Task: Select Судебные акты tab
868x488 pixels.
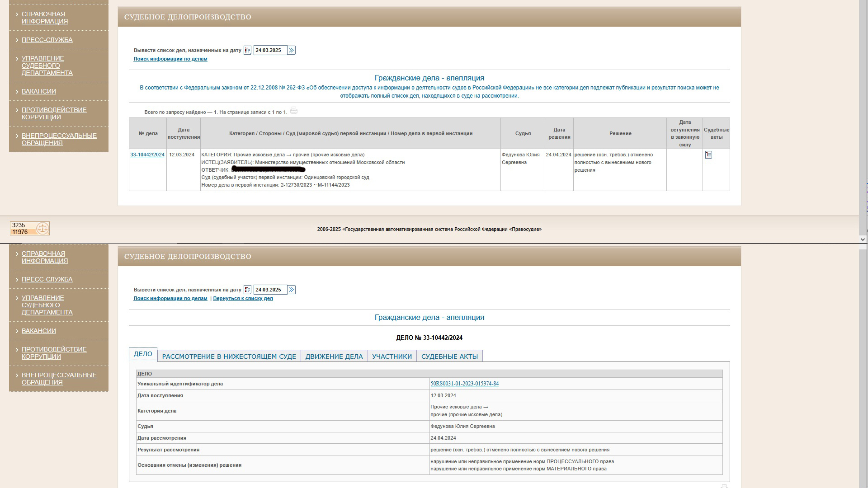Action: click(449, 357)
